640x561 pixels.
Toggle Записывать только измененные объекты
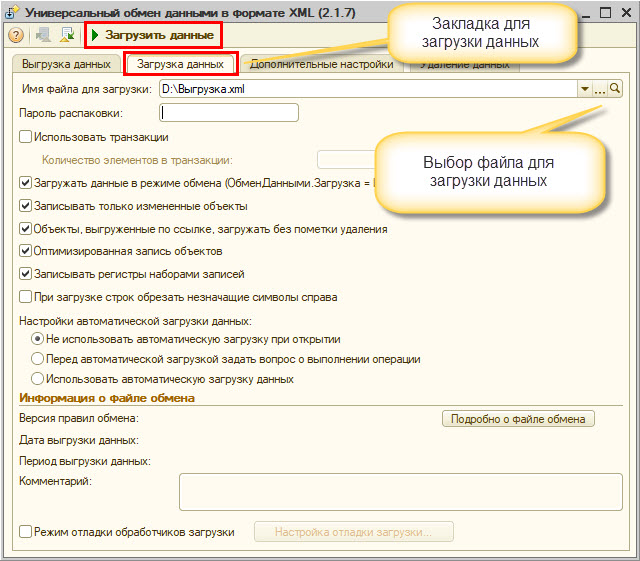click(x=25, y=205)
